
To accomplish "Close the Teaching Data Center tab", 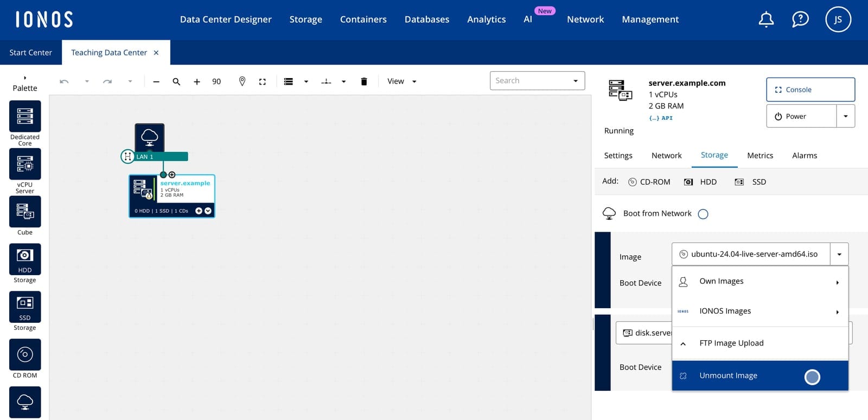I will [x=156, y=53].
